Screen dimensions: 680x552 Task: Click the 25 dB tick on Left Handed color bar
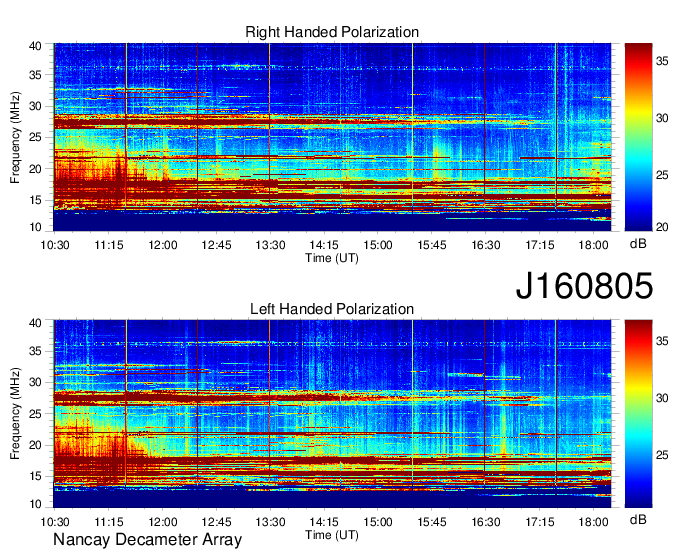662,455
